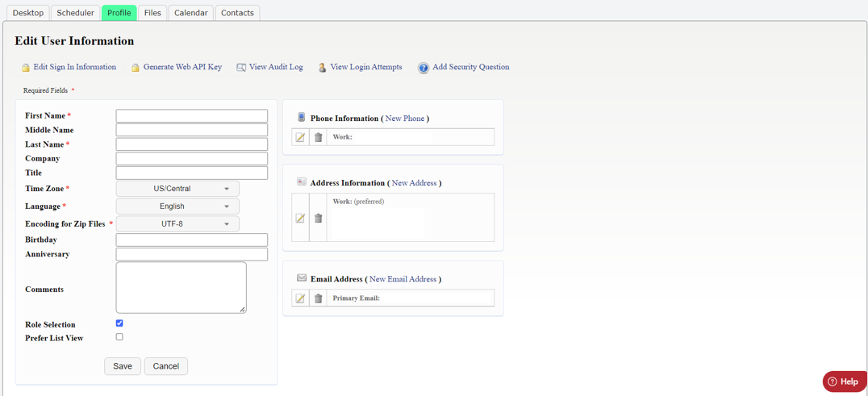The height and width of the screenshot is (396, 868).
Task: Focus the First Name field
Action: 191,115
